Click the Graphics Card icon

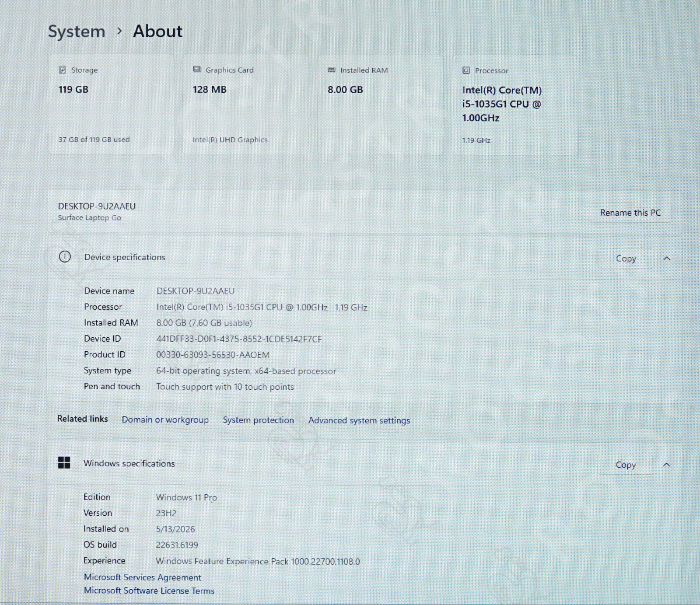click(197, 70)
